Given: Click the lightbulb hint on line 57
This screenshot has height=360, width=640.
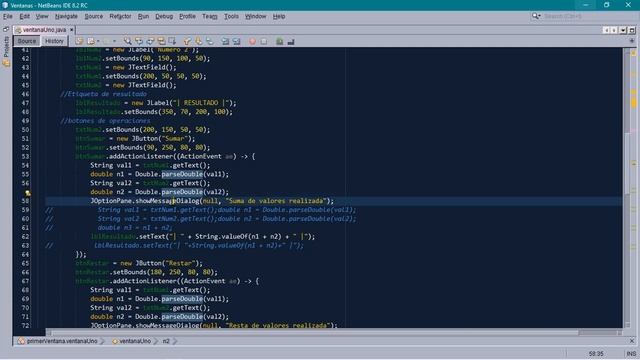Looking at the screenshot, I should 27,193.
